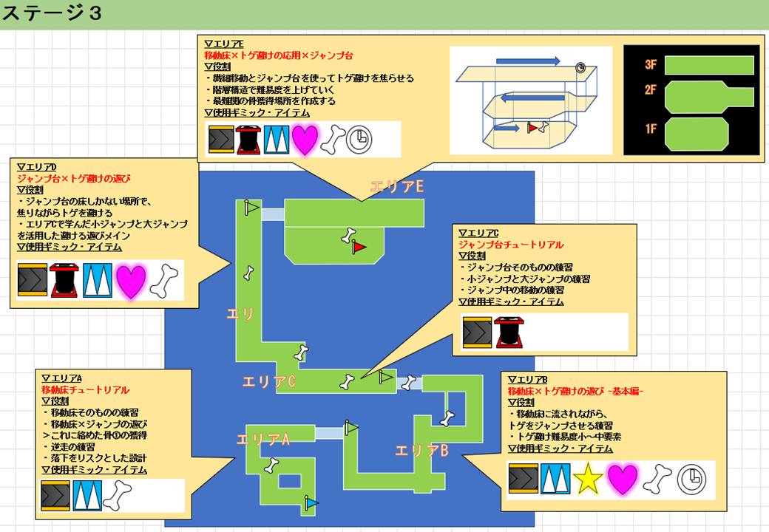Click the ステージ３ title heading
Screen dimensions: 769x532
52,15
